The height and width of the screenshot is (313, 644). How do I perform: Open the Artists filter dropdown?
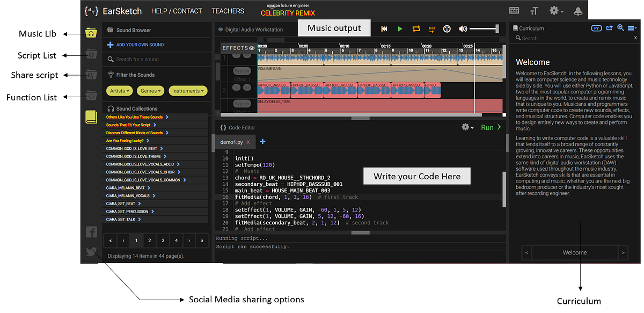(119, 90)
